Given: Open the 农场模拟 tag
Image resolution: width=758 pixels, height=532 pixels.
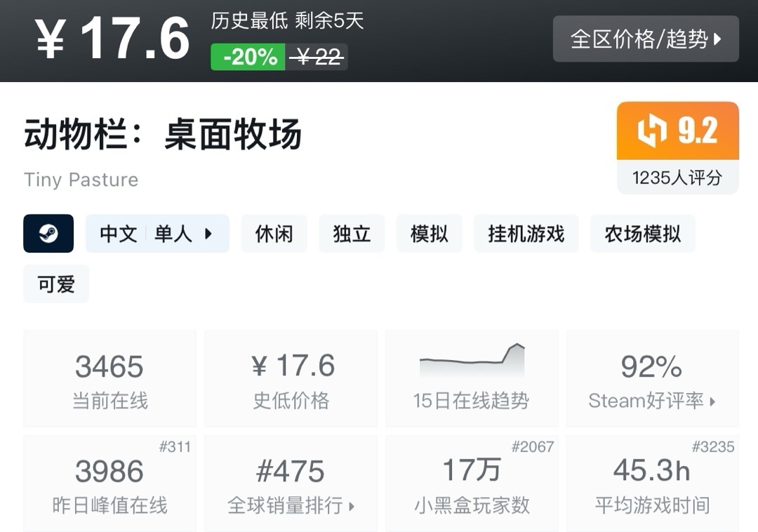Looking at the screenshot, I should click(x=642, y=234).
